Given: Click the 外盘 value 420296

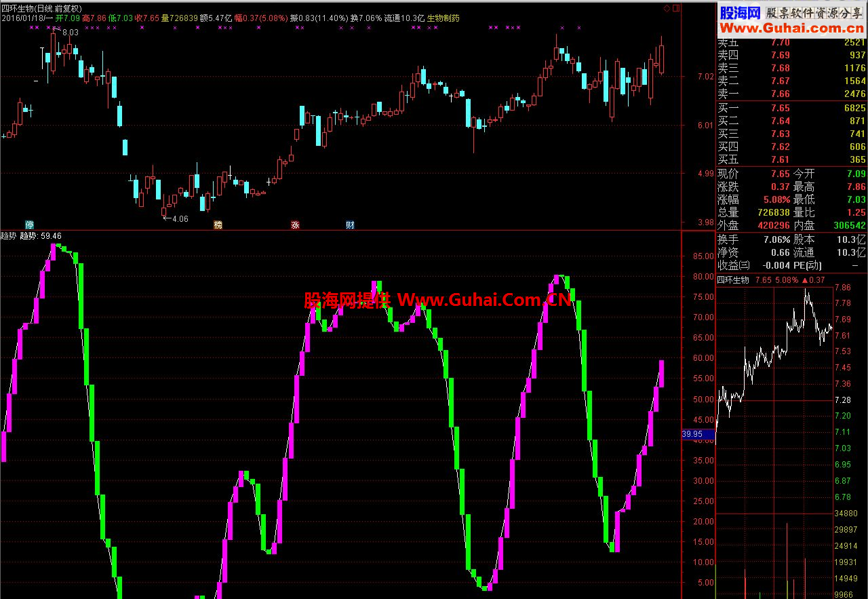Looking at the screenshot, I should pos(773,225).
